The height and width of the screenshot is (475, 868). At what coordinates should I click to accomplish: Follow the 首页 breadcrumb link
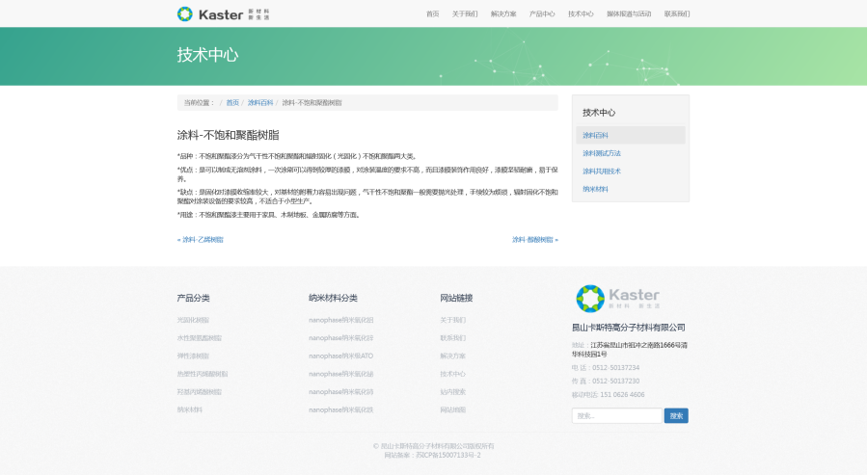[232, 103]
